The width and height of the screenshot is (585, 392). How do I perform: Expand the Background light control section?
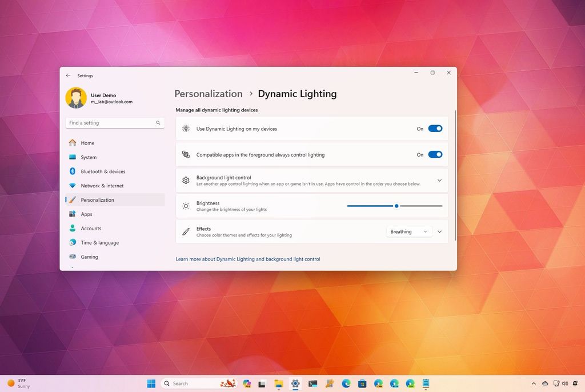point(439,180)
